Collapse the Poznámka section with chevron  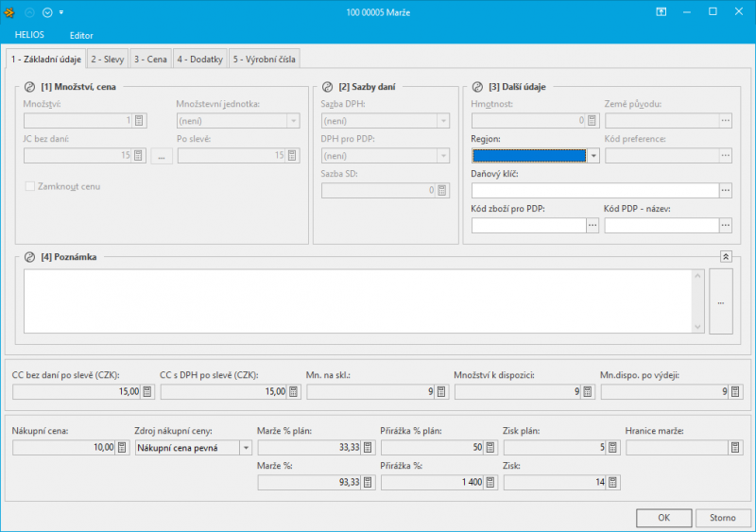(726, 256)
